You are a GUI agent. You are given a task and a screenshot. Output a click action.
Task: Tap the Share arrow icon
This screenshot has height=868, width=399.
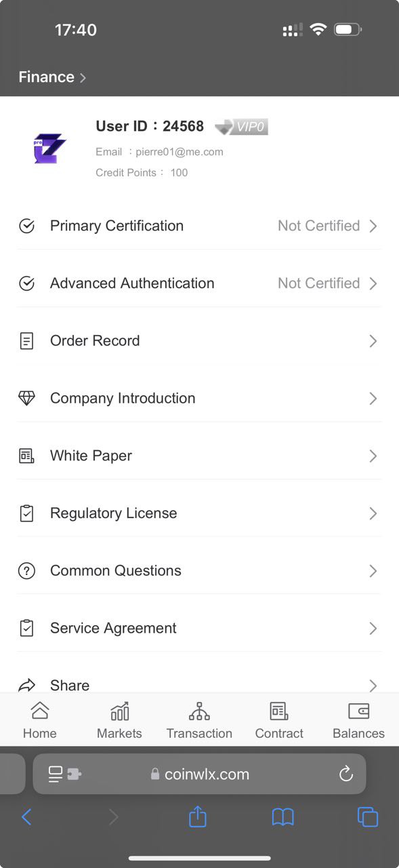[26, 685]
